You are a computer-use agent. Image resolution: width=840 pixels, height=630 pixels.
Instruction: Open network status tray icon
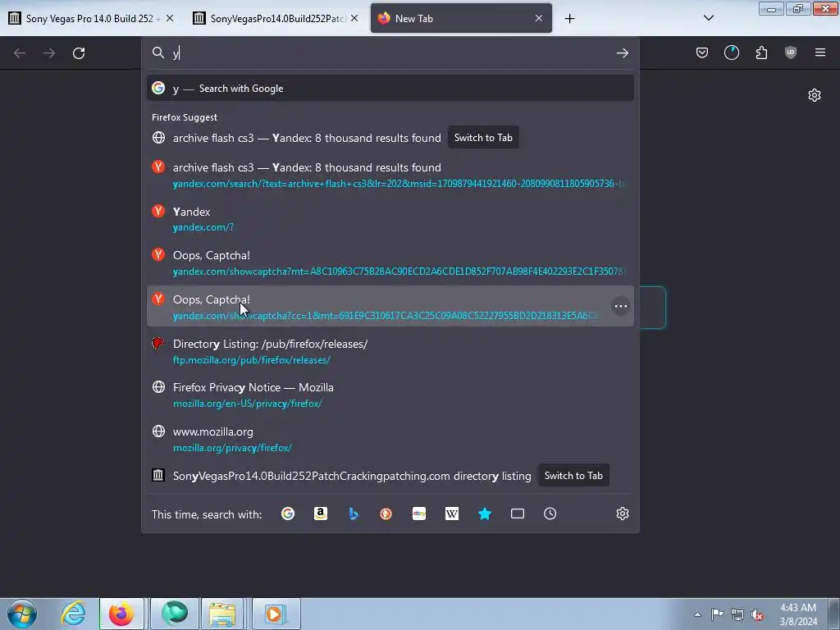737,614
